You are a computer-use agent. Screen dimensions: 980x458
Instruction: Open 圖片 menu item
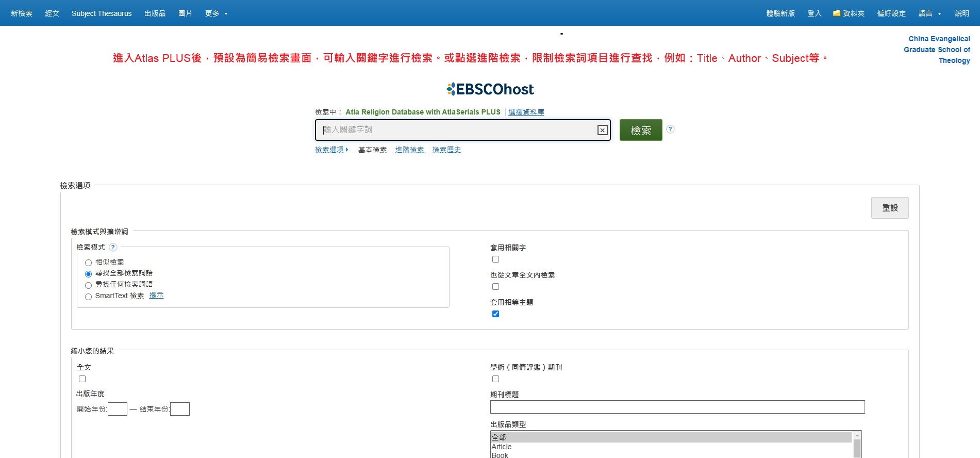185,13
